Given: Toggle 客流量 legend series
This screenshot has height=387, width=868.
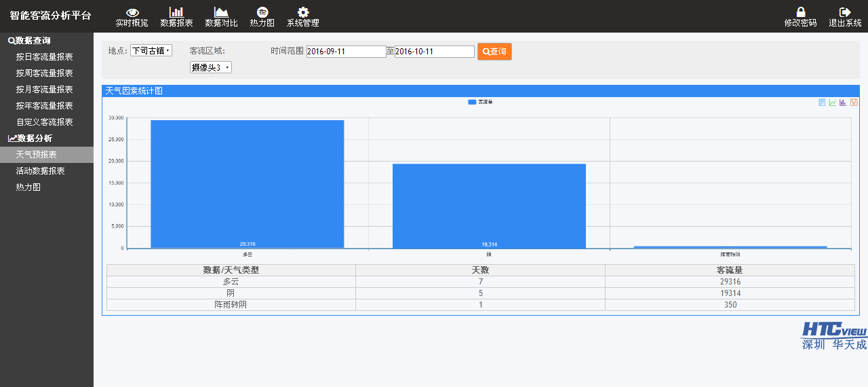Looking at the screenshot, I should pyautogui.click(x=480, y=102).
